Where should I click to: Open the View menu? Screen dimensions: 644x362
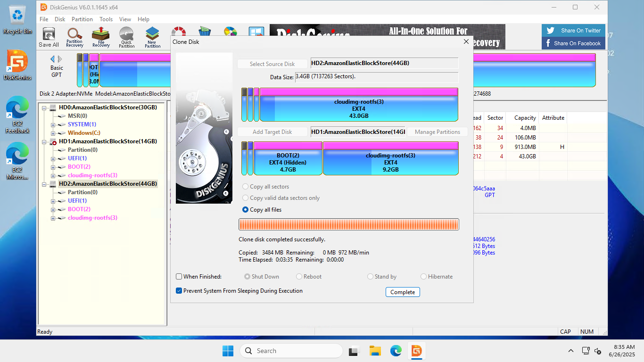(x=125, y=19)
